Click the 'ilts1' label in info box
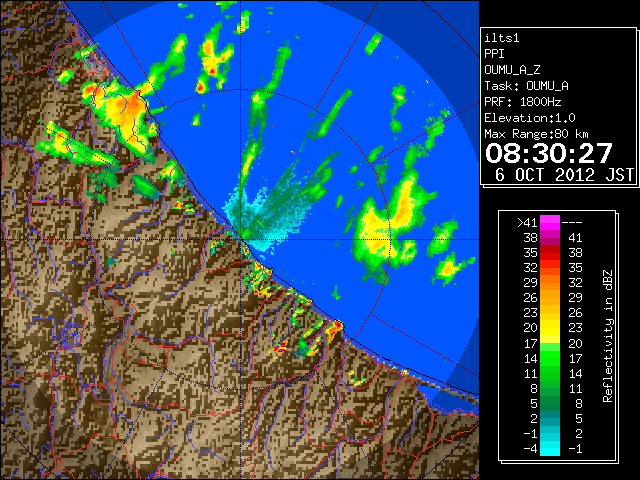 point(502,38)
